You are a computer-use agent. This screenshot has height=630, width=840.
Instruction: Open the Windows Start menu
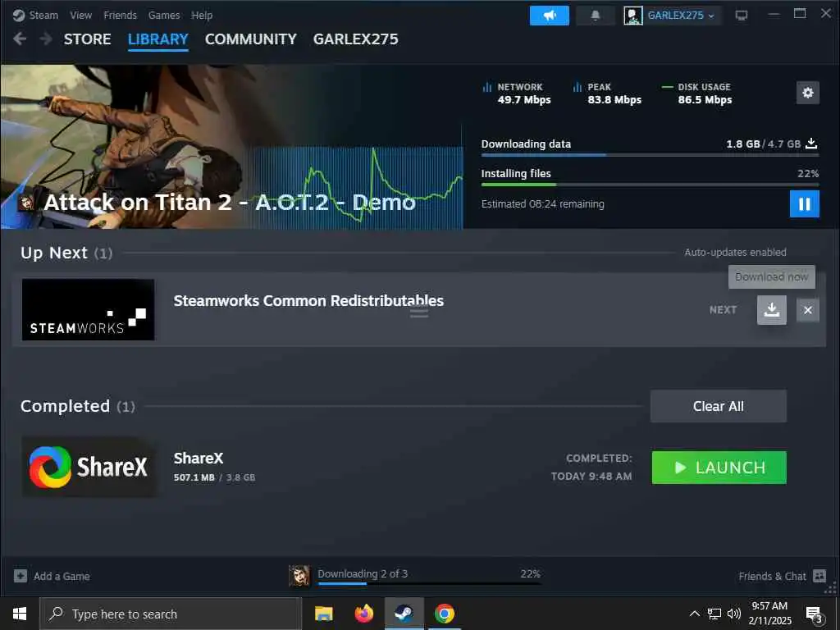pyautogui.click(x=20, y=614)
